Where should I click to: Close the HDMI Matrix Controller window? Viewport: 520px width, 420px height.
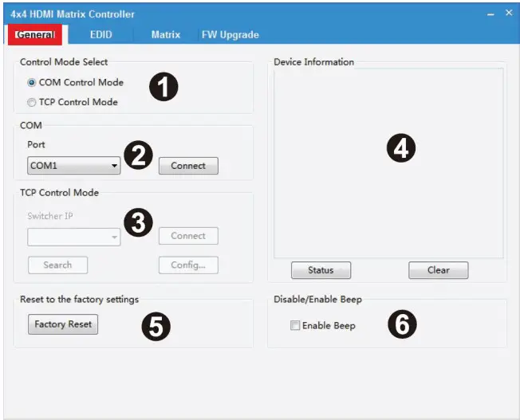pos(509,13)
